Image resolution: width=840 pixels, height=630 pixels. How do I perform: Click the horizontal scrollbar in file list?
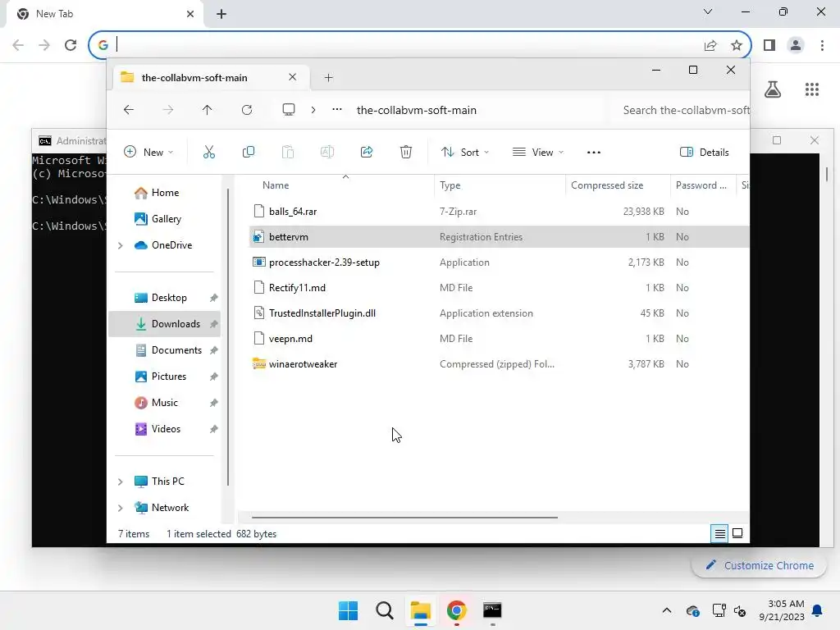(x=404, y=518)
